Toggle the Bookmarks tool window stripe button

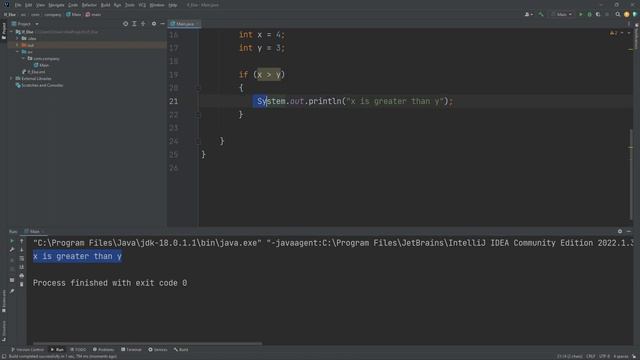tap(4, 301)
